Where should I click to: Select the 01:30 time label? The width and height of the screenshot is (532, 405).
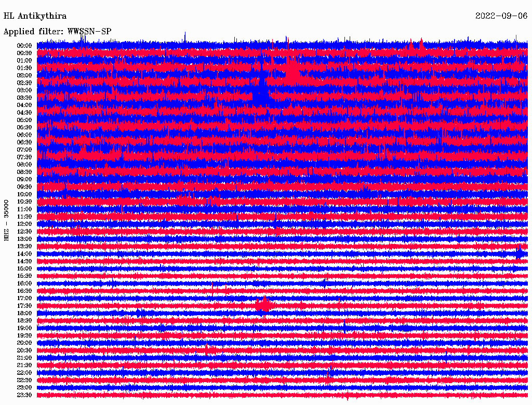pos(24,68)
